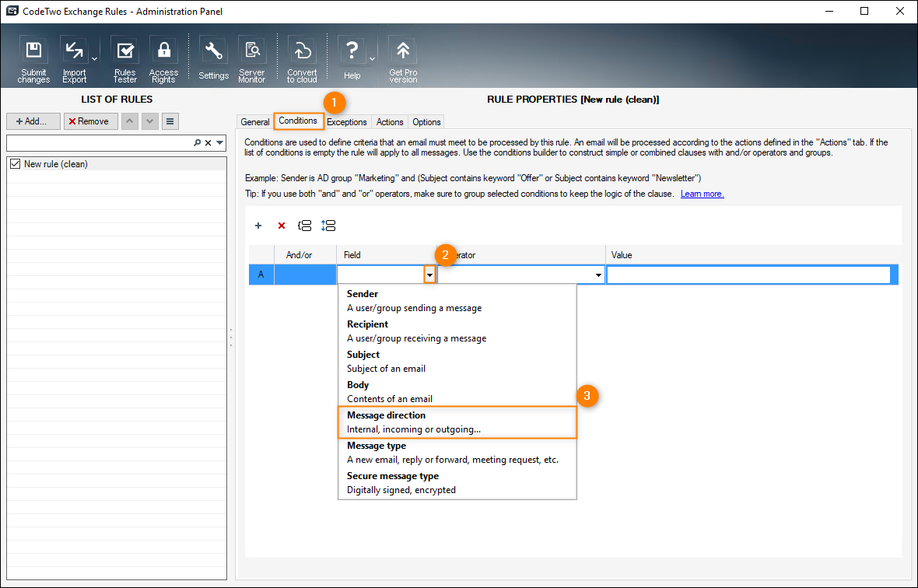Select row A header cell
The width and height of the screenshot is (918, 588).
pyautogui.click(x=261, y=275)
